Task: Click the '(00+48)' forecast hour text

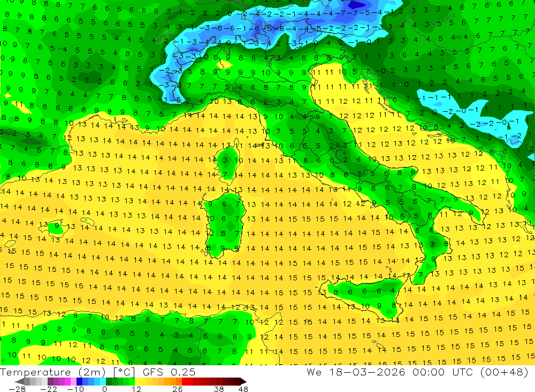Action: 504,372
